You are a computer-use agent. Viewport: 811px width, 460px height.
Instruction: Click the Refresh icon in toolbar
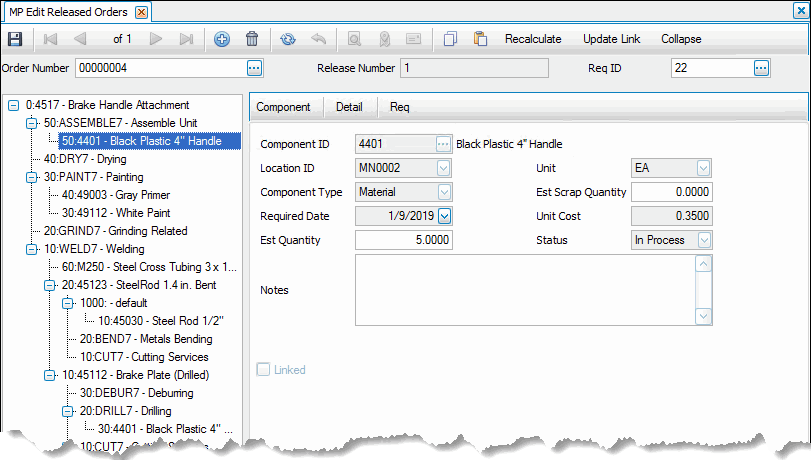(288, 39)
